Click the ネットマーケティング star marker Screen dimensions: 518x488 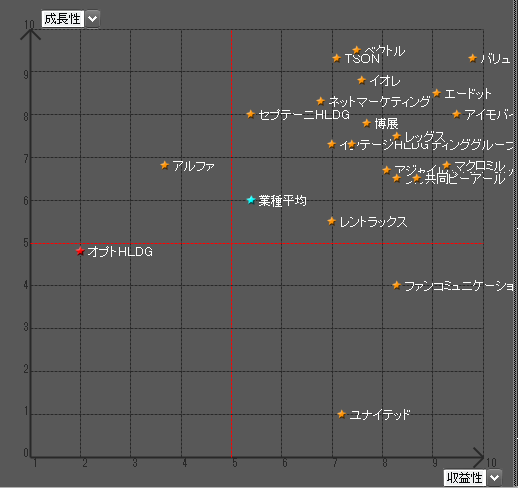(x=321, y=101)
